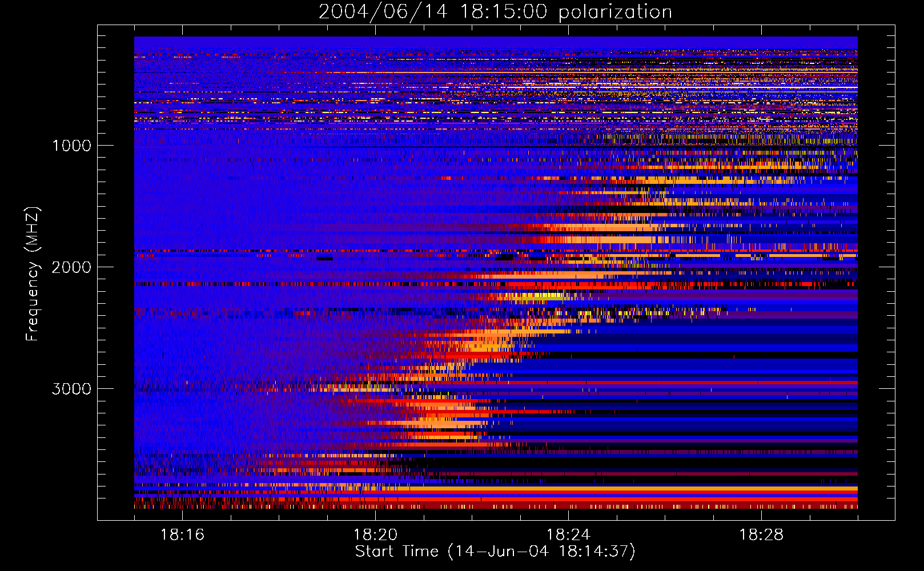Image resolution: width=924 pixels, height=571 pixels.
Task: Click the "Start Time (14-Jun-04 18:14:37)" axis label
Action: (x=495, y=552)
